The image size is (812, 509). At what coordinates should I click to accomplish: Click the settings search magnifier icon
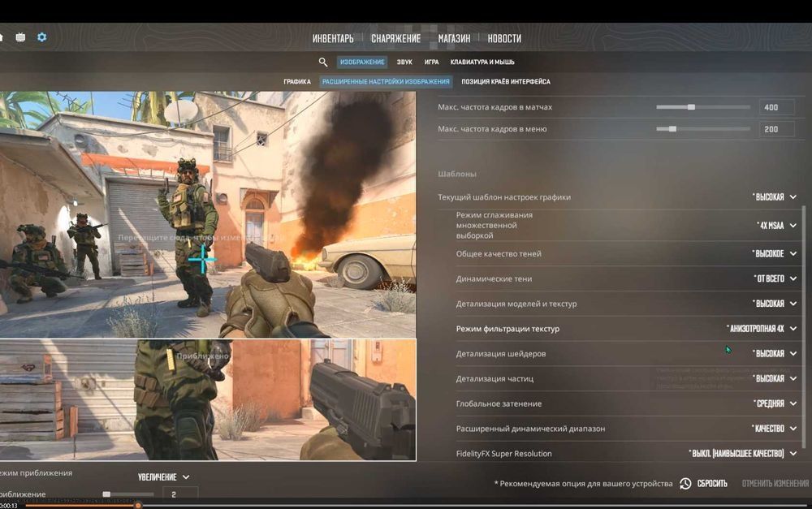click(323, 63)
